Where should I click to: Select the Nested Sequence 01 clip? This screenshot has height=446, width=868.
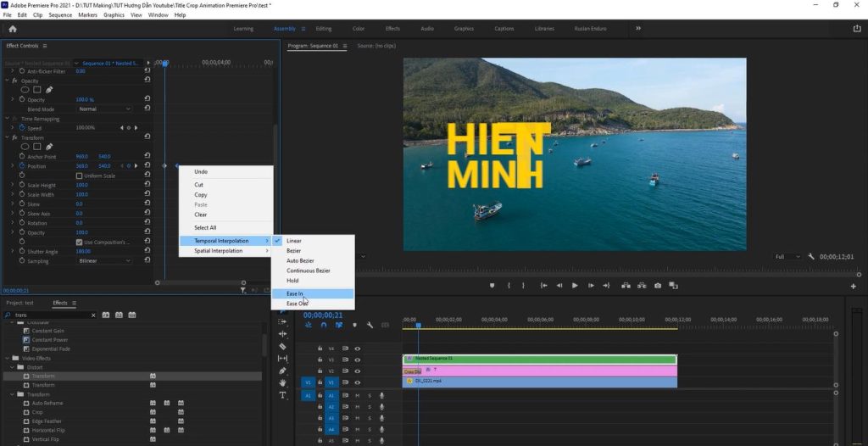point(540,360)
